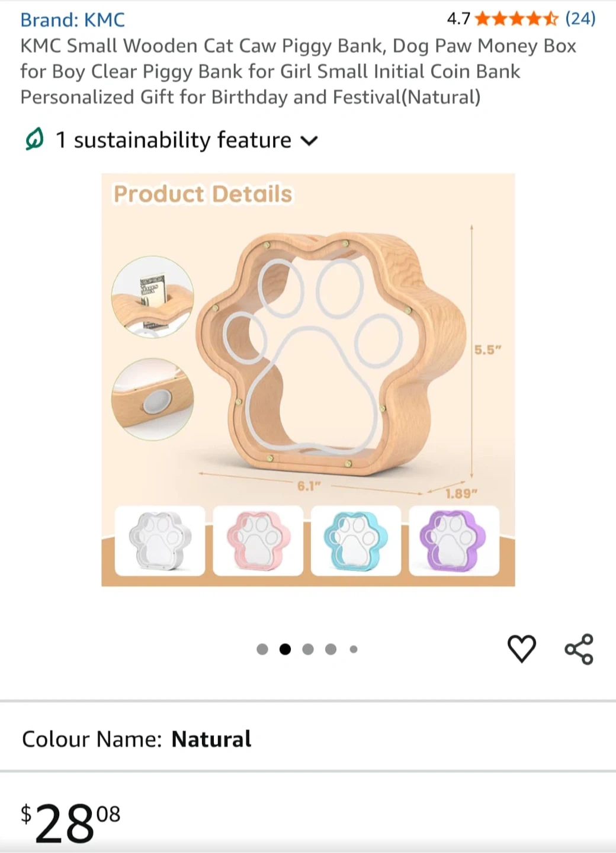Jump to the last small image dot
The image size is (616, 853).
point(354,649)
